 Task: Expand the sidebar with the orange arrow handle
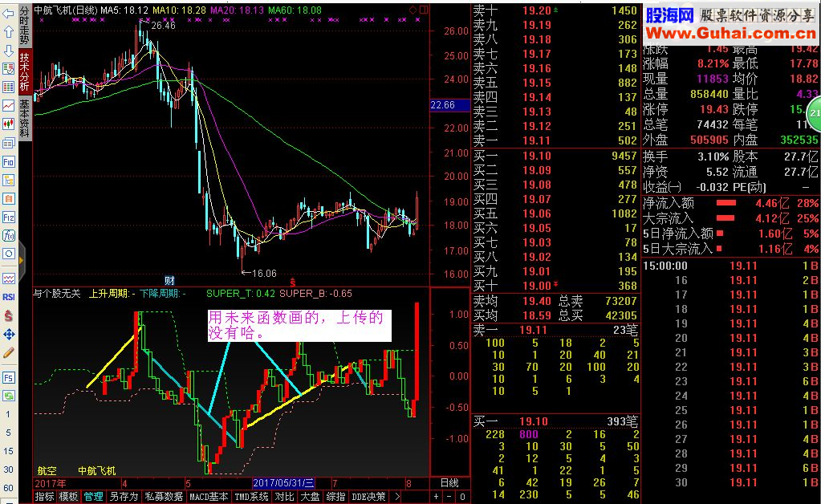21,260
